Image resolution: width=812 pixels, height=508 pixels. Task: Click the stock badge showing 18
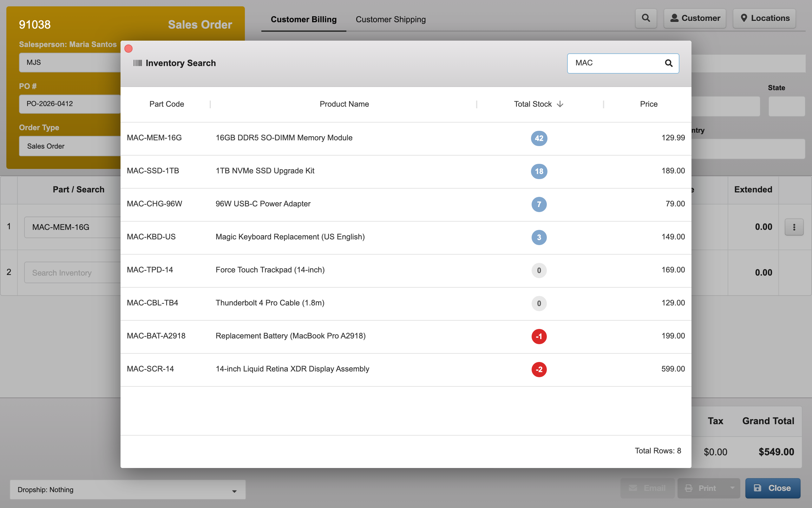tap(539, 171)
